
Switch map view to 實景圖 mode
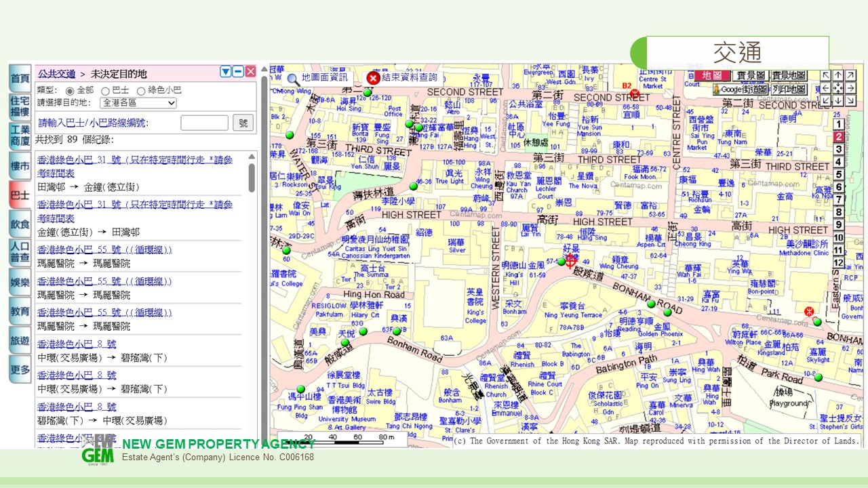751,75
